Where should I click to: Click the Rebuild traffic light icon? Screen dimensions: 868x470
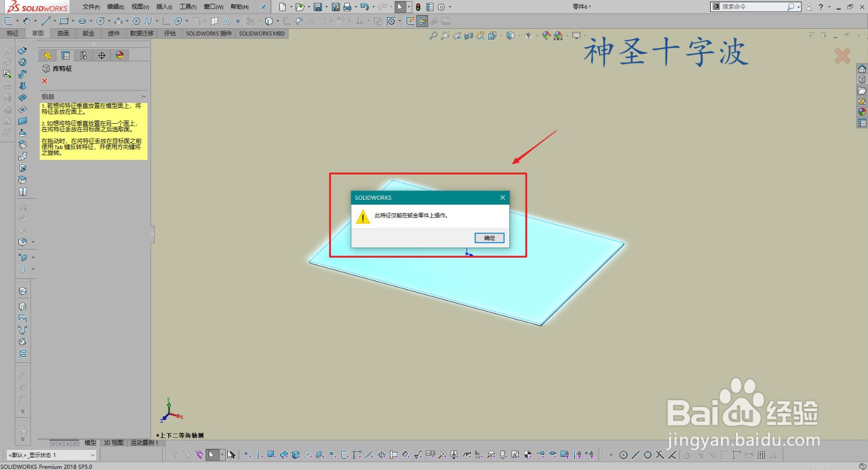pyautogui.click(x=418, y=7)
